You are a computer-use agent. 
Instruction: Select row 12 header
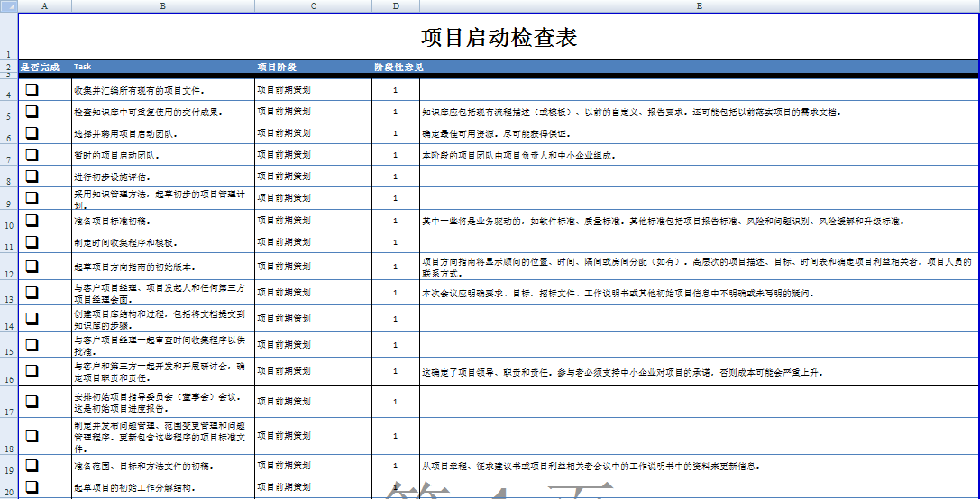[9, 273]
